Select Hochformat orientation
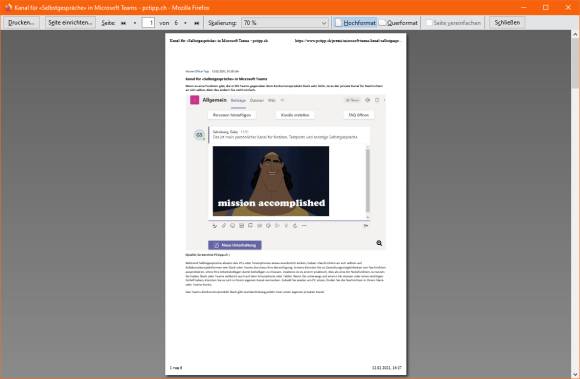580x379 pixels. pos(355,23)
